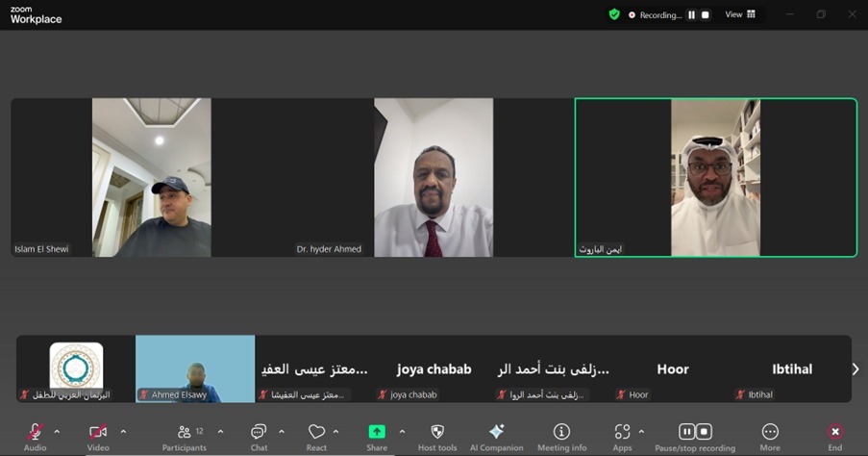Viewport: 868px width, 456px height.
Task: Open the More options menu
Action: coord(769,434)
